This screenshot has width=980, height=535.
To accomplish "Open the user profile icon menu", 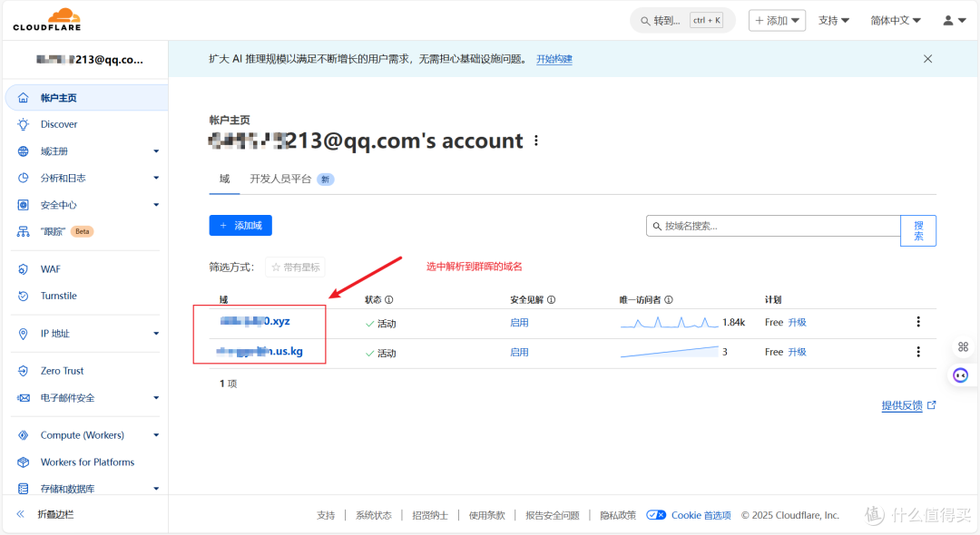I will point(954,21).
